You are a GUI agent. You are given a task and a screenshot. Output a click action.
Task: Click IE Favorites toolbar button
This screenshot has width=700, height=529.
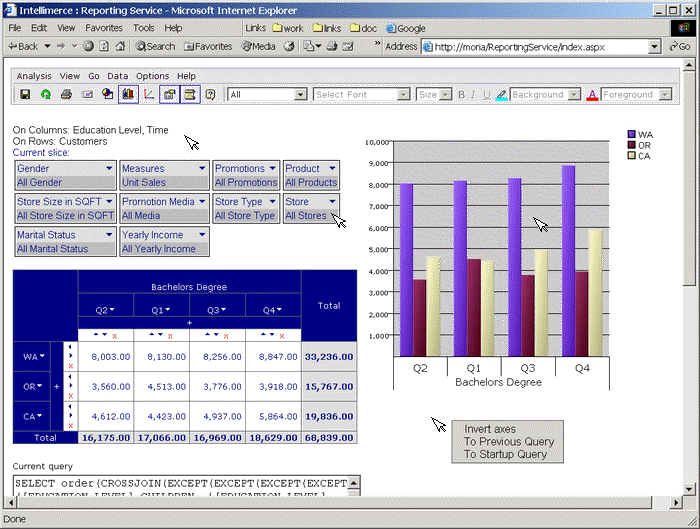click(x=208, y=46)
